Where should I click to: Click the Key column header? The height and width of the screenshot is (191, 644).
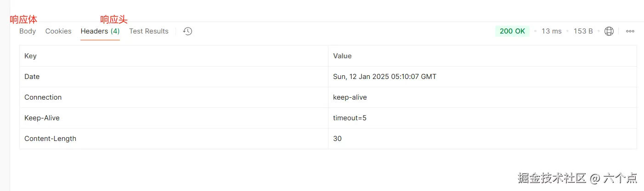coord(30,56)
